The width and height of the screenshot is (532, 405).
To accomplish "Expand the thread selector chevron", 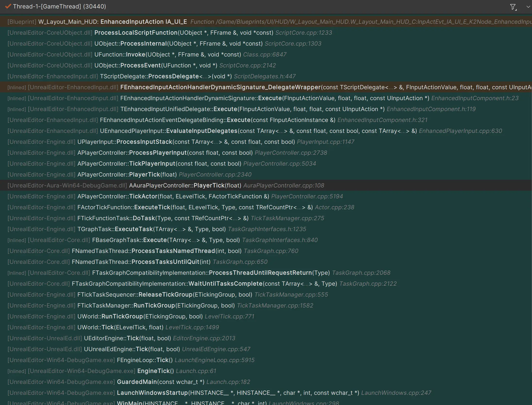I will click(528, 7).
